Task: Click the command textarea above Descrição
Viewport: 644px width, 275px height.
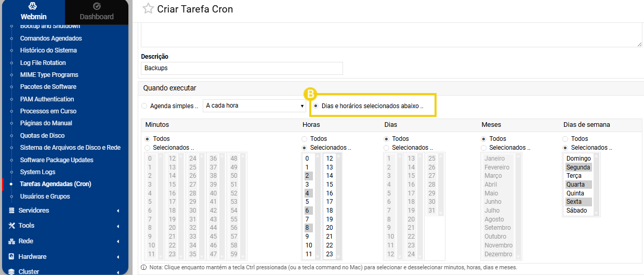Action: (391, 35)
